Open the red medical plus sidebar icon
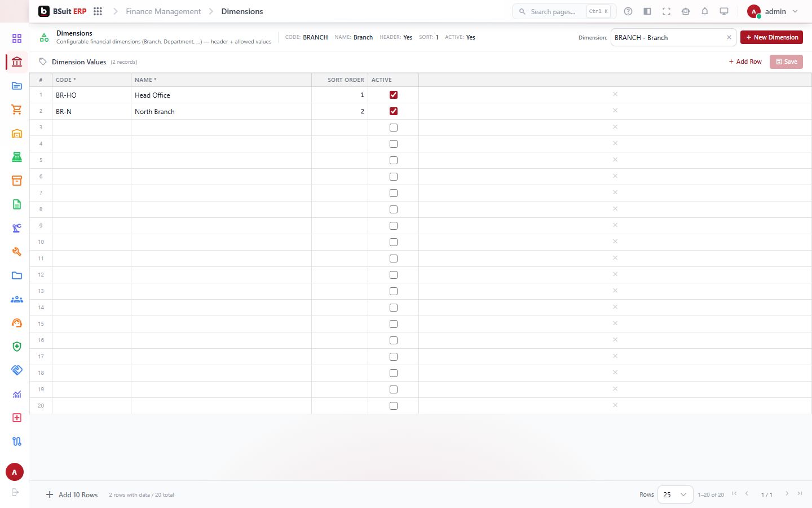Screen dimensions: 812x508 (x=17, y=418)
